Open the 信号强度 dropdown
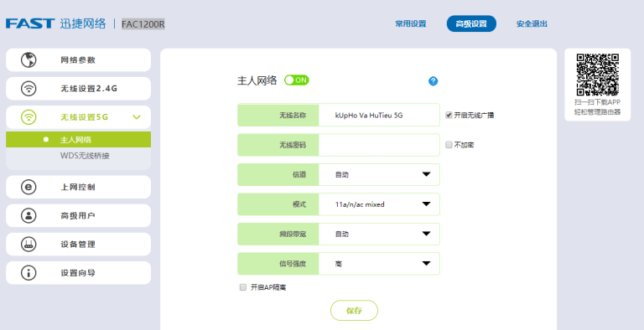The image size is (644, 330). 379,264
